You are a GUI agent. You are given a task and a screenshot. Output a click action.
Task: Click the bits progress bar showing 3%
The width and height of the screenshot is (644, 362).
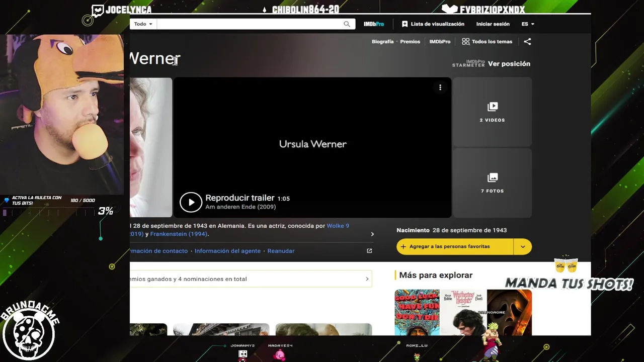tap(48, 212)
